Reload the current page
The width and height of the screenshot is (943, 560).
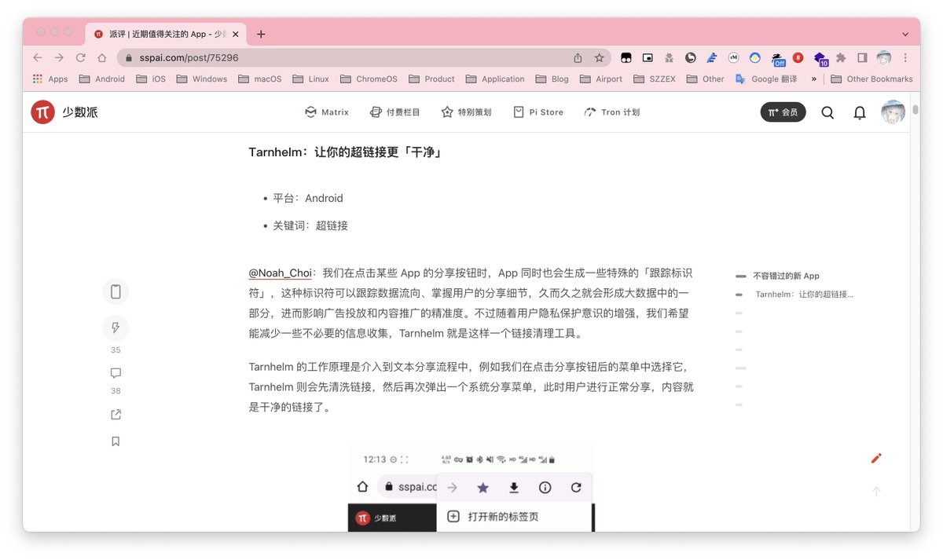[x=80, y=57]
